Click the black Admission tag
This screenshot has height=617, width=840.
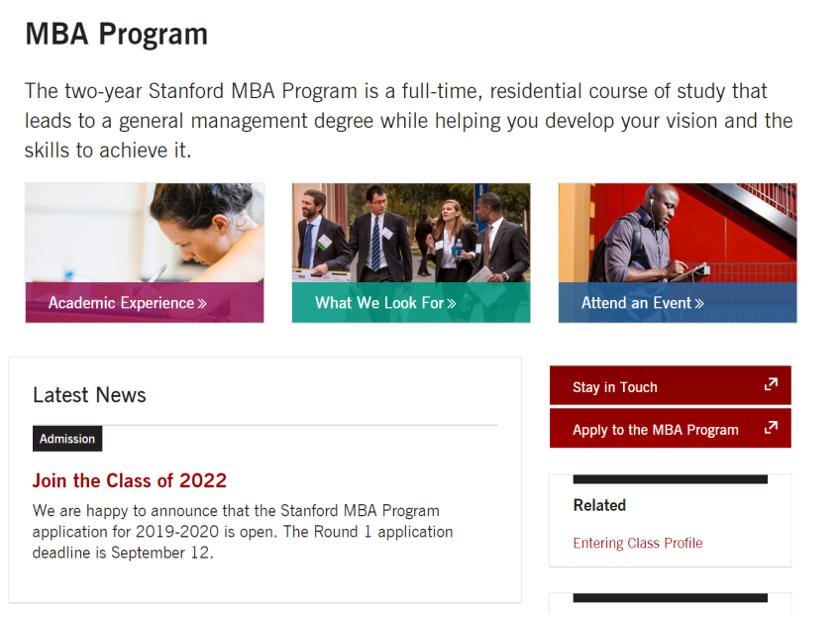(x=67, y=439)
